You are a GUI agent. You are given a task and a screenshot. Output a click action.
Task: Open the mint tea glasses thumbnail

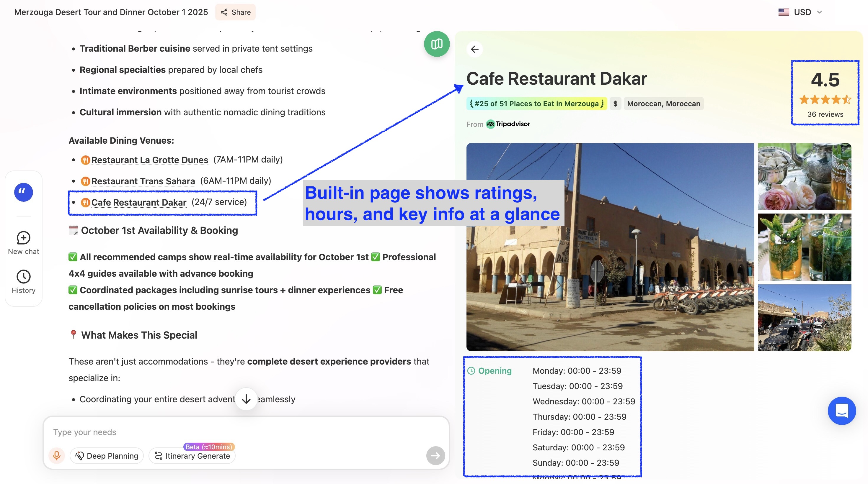point(804,247)
